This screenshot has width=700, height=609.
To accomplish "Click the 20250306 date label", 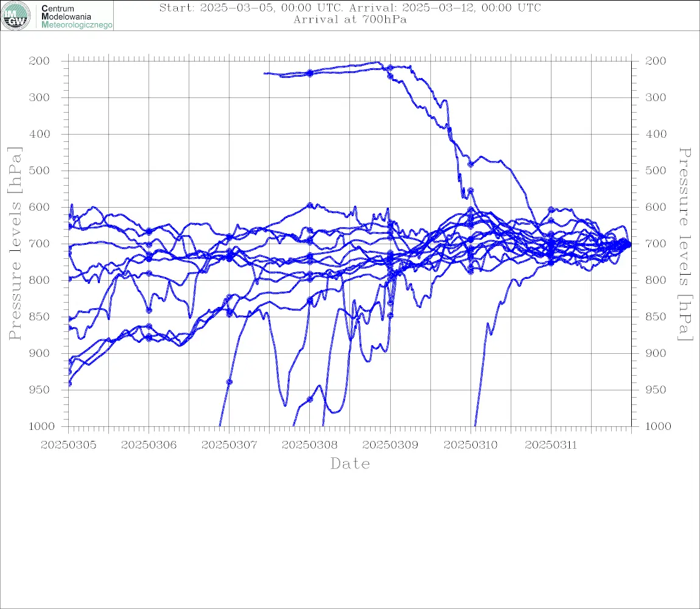I will click(149, 445).
